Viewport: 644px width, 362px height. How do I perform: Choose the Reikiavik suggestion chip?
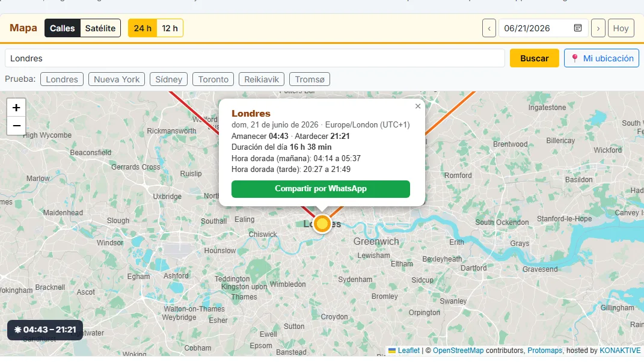point(262,79)
